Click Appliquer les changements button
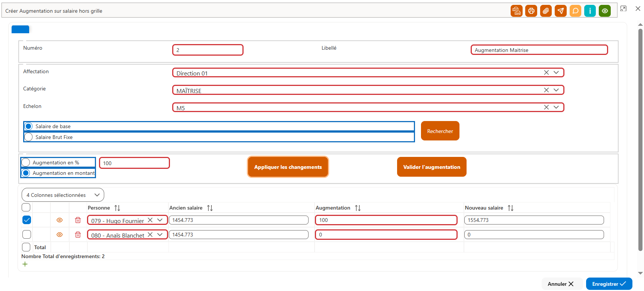644x291 pixels. 288,167
